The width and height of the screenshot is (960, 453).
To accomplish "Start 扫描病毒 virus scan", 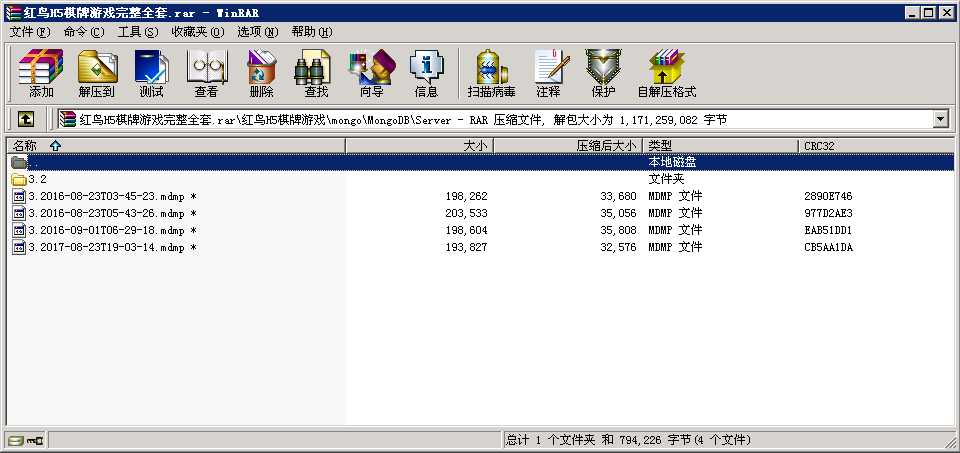I will pos(491,73).
